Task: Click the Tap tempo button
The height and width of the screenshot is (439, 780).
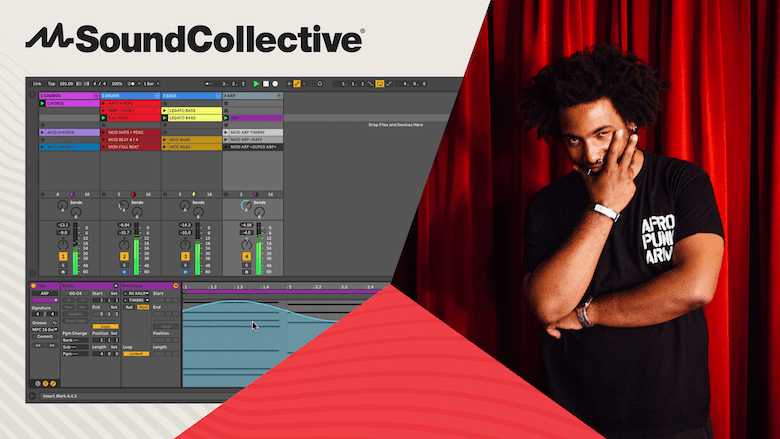Action: click(52, 84)
